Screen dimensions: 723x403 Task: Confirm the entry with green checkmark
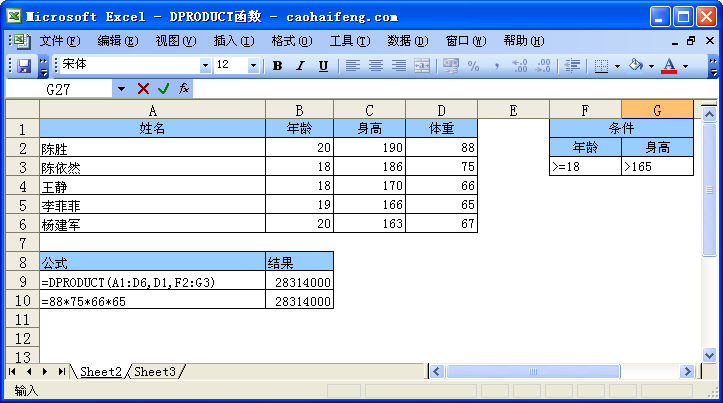coord(164,89)
